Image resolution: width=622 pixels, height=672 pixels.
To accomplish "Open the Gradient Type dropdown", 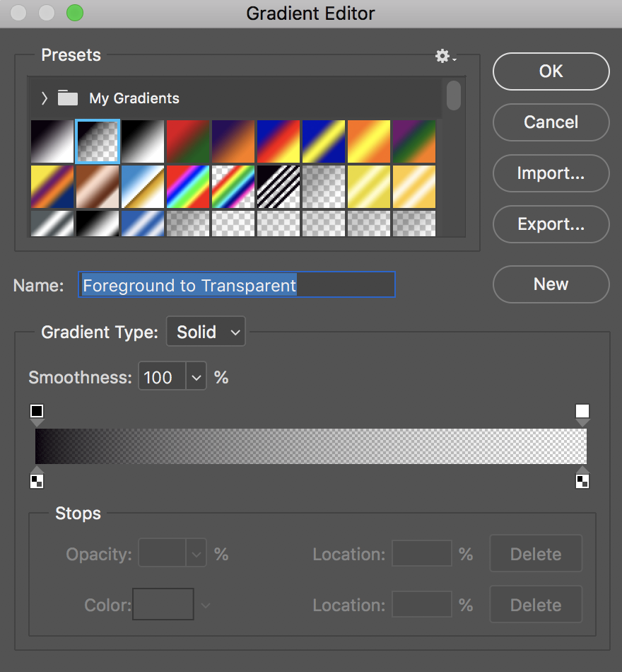I will 206,331.
